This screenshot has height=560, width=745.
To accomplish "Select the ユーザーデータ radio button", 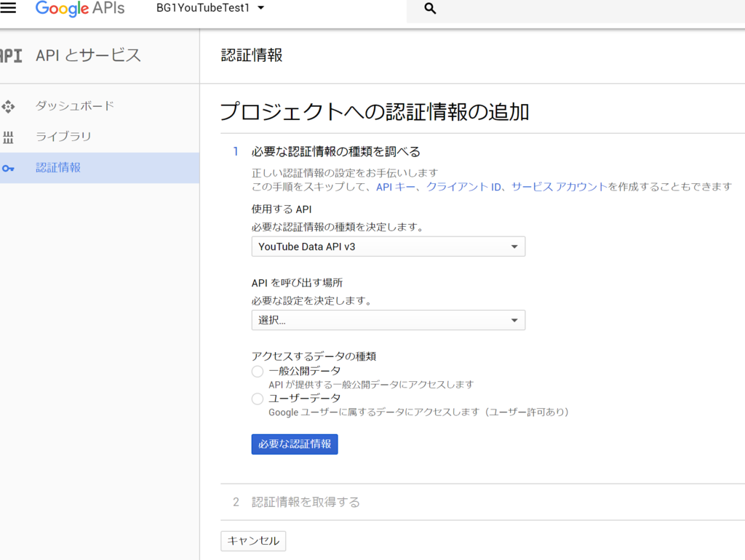I will click(x=258, y=399).
